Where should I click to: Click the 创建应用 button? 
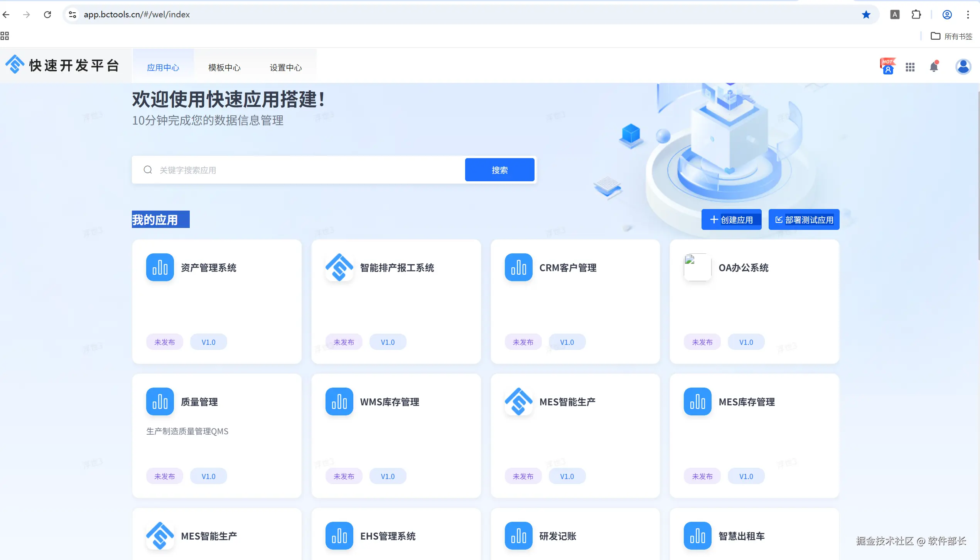tap(731, 219)
